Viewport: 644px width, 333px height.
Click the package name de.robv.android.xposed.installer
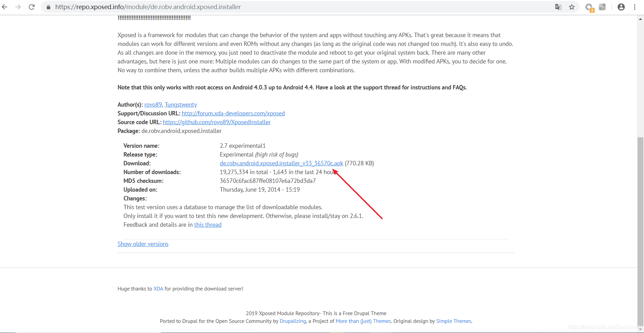[181, 131]
